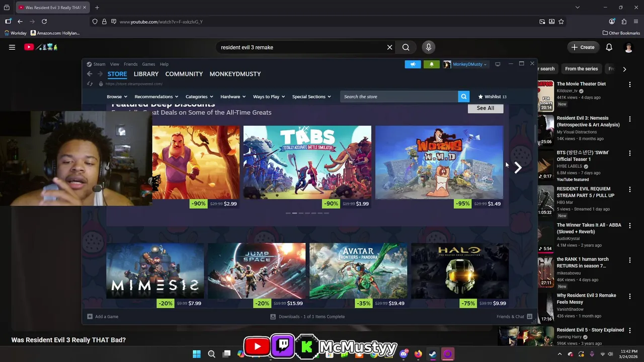The width and height of the screenshot is (644, 362).
Task: Open Firefox from the Windows taskbar
Action: [418, 354]
